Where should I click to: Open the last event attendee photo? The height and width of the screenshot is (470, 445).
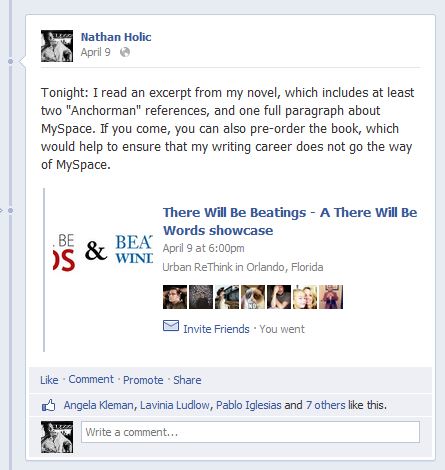point(331,297)
